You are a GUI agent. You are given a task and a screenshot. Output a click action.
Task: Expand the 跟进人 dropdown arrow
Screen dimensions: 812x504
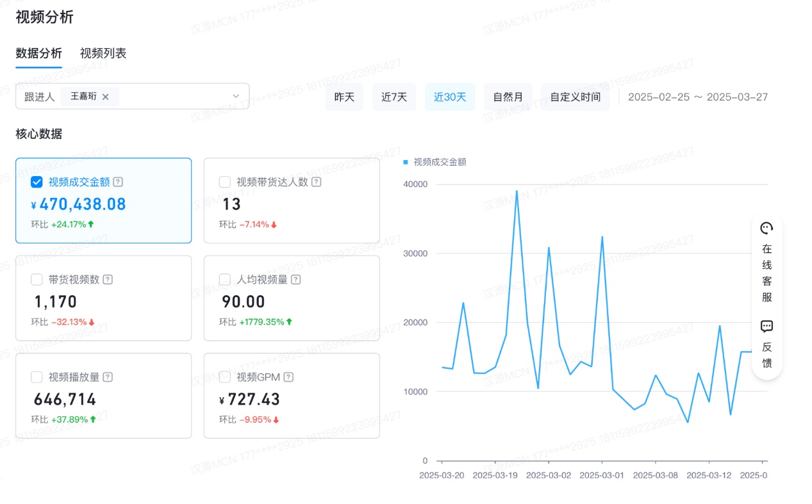point(236,96)
